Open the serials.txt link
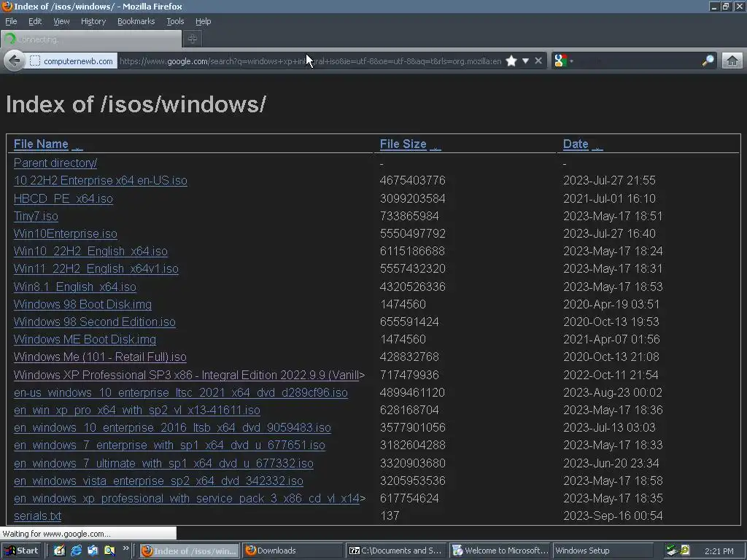The image size is (747, 560). (x=38, y=516)
